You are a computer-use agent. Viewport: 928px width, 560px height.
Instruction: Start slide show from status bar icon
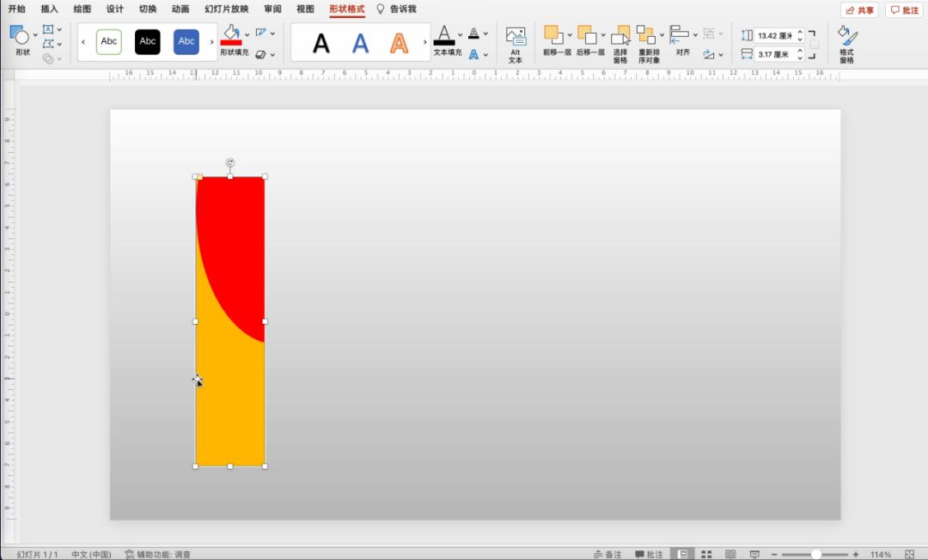tap(754, 554)
